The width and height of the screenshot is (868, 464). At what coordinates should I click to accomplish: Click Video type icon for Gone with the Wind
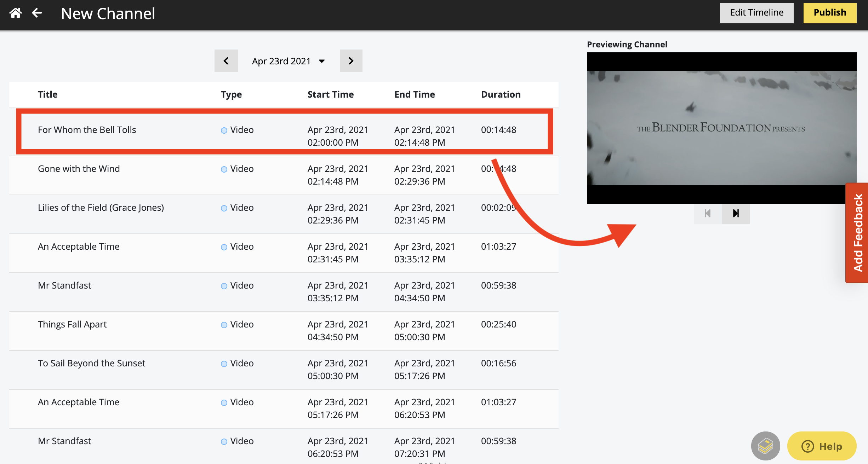point(224,169)
